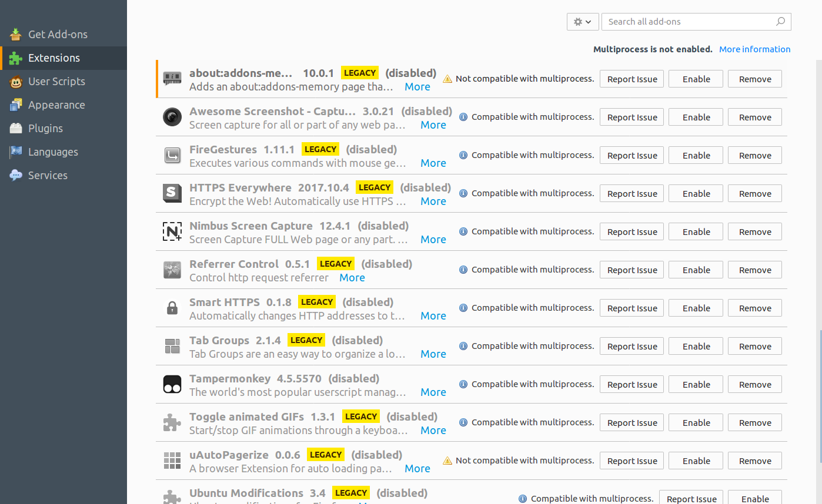Enable the FireGestures extension
The image size is (822, 504).
click(x=696, y=155)
